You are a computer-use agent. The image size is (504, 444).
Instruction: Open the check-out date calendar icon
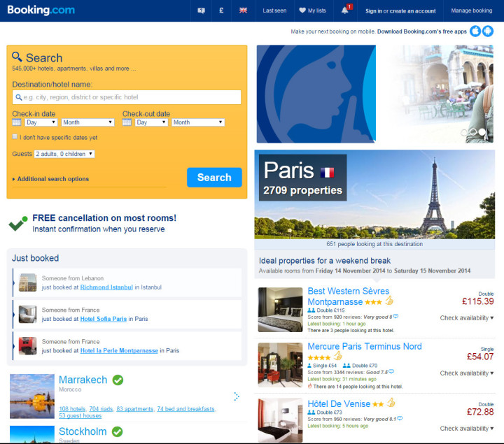click(127, 122)
